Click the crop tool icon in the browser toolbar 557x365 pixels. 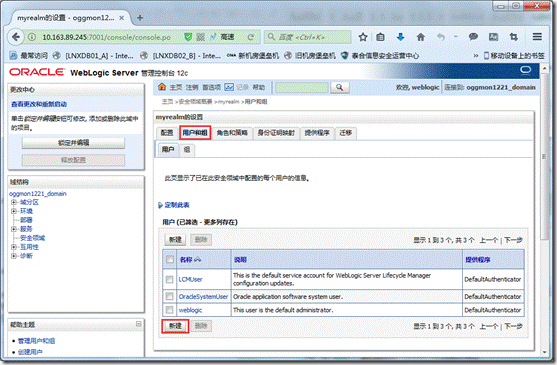coord(513,37)
